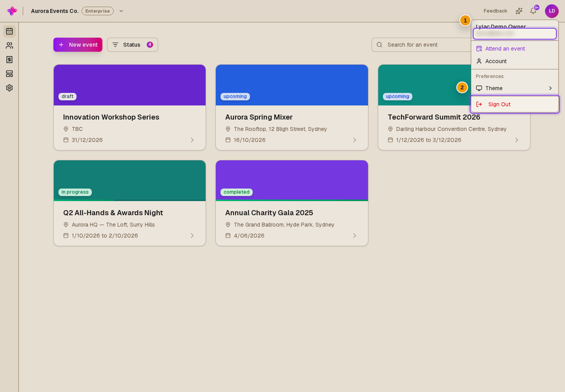The height and width of the screenshot is (392, 565).
Task: Click Aurora HQ — The Loft location text
Action: 113,225
